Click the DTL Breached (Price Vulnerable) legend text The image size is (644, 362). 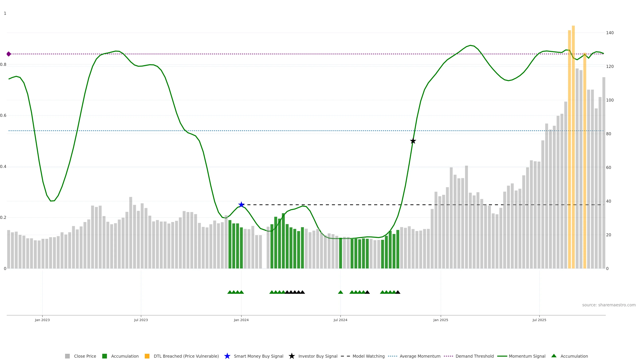[186, 356]
